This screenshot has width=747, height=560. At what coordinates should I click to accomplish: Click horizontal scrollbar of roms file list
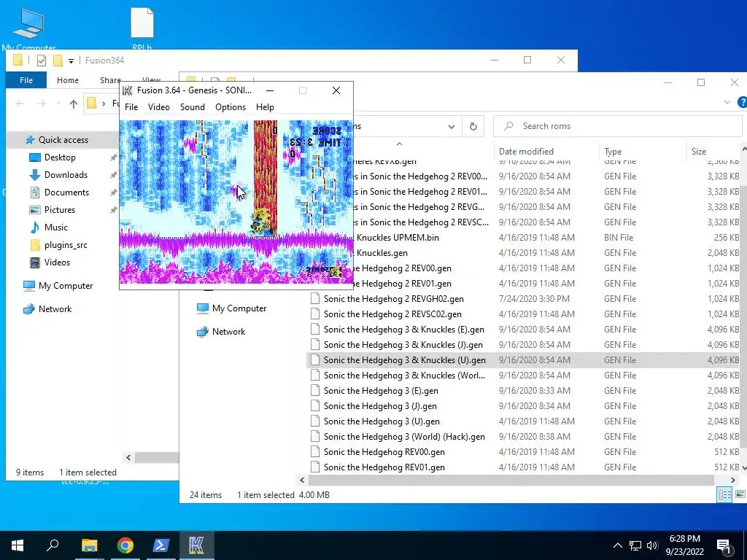(511, 480)
